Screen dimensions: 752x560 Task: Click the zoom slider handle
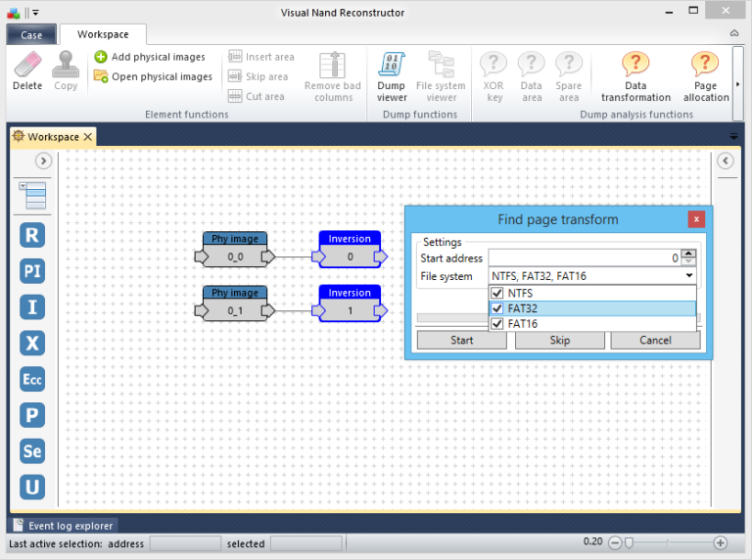(x=629, y=542)
